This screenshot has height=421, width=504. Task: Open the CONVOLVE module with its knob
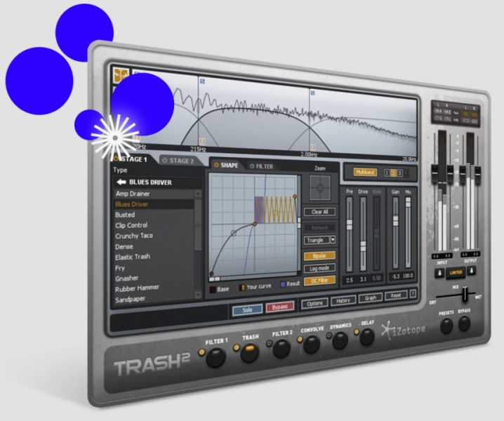[312, 345]
